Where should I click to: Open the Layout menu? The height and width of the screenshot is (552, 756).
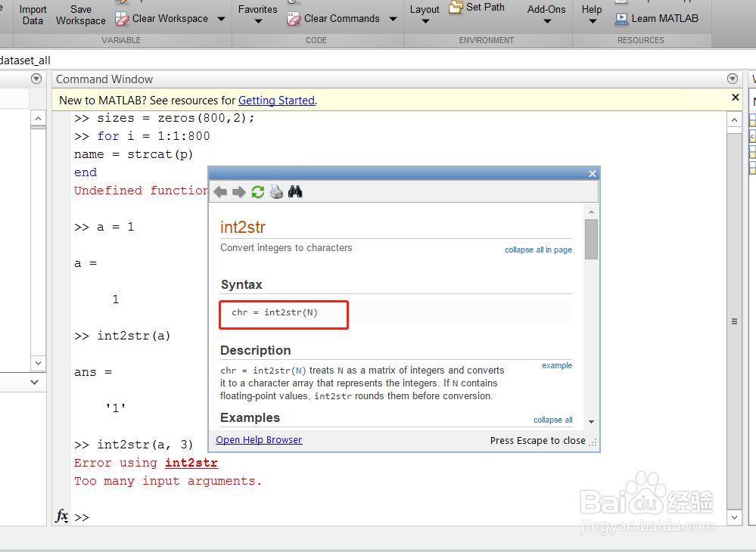(425, 14)
